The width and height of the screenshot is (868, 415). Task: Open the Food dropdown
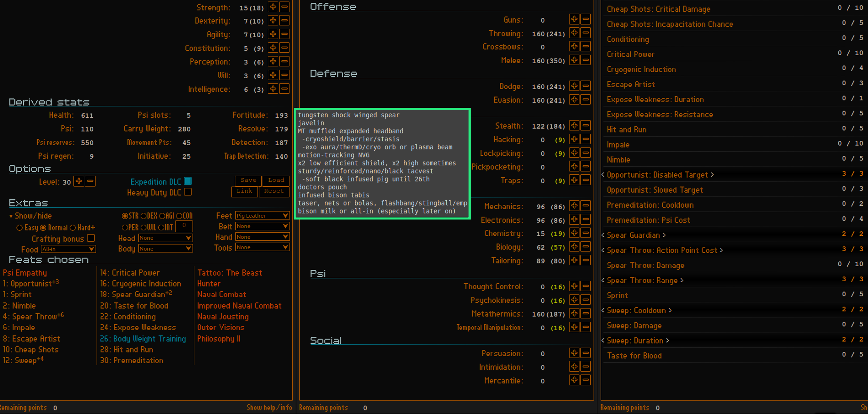pyautogui.click(x=68, y=249)
